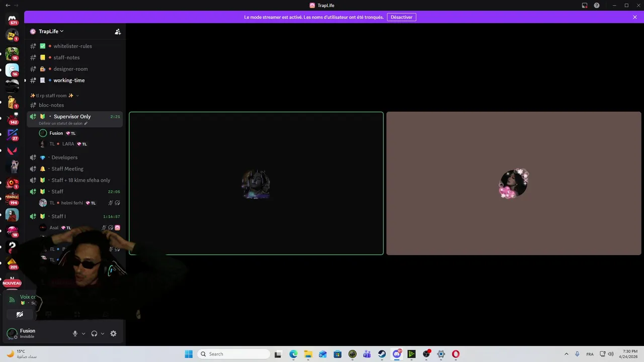
Task: Open the whitelister-rules channel
Action: (x=74, y=46)
